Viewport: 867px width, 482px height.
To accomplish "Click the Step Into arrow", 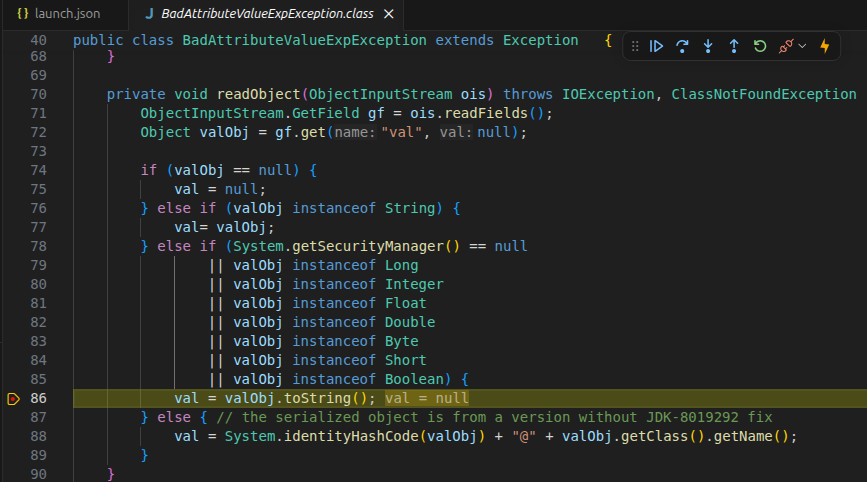I will pos(708,46).
